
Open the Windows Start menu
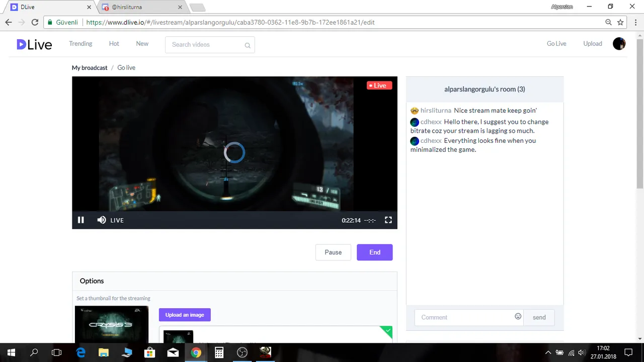pyautogui.click(x=11, y=352)
